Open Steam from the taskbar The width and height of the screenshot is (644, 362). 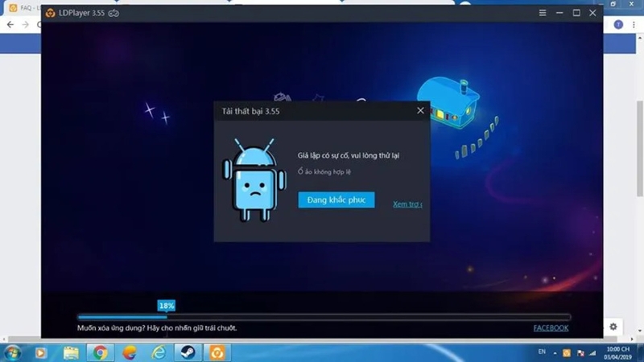pyautogui.click(x=188, y=352)
